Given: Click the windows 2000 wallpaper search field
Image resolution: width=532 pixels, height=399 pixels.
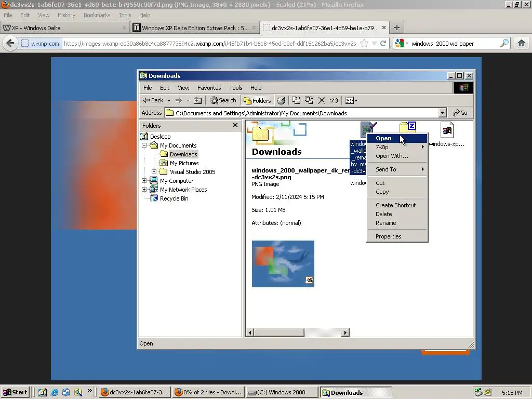Looking at the screenshot, I should click(454, 44).
